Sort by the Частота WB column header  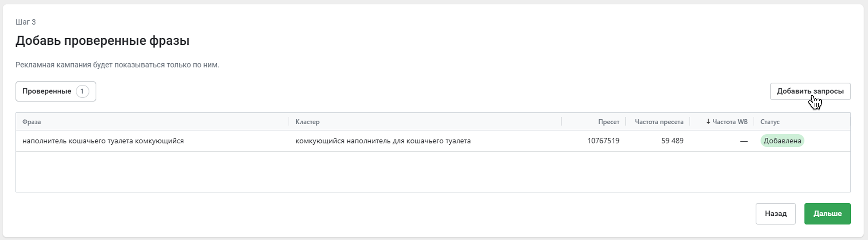click(730, 122)
